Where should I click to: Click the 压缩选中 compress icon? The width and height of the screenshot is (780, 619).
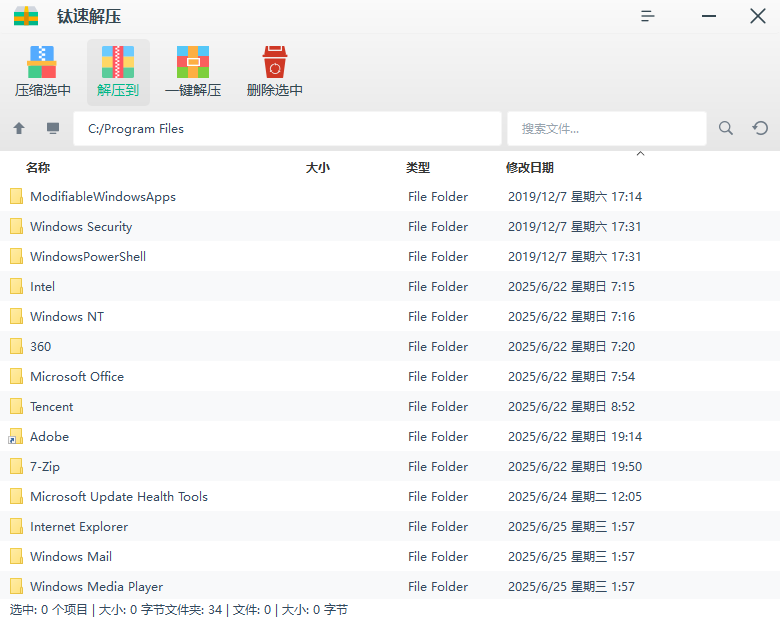coord(42,62)
